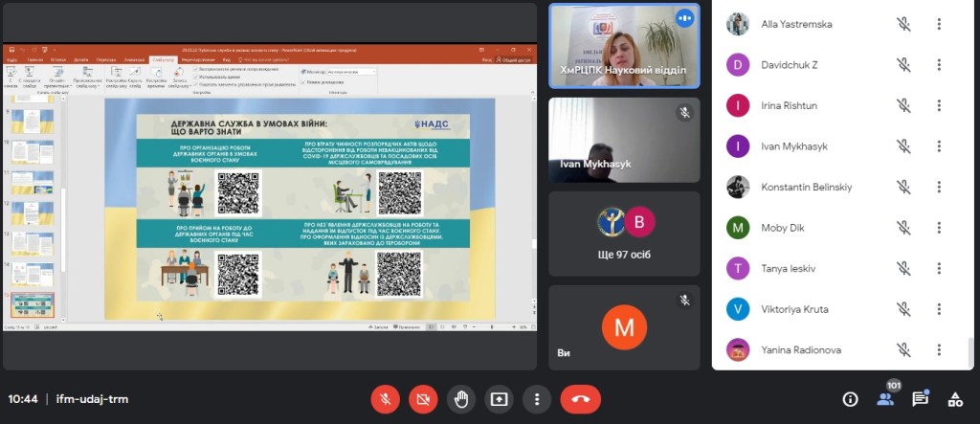The width and height of the screenshot is (980, 424).
Task: Toggle 'Использовать время' checkbox in the ribbon
Action: [196, 77]
